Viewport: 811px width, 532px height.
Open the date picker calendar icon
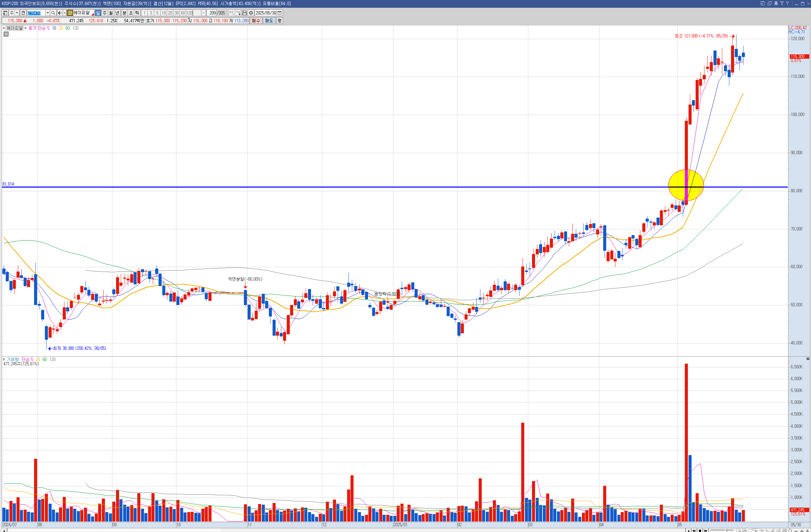(x=280, y=13)
